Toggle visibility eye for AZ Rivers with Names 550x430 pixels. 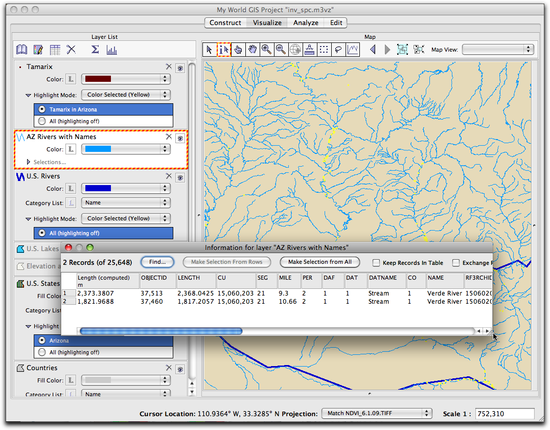coord(180,138)
